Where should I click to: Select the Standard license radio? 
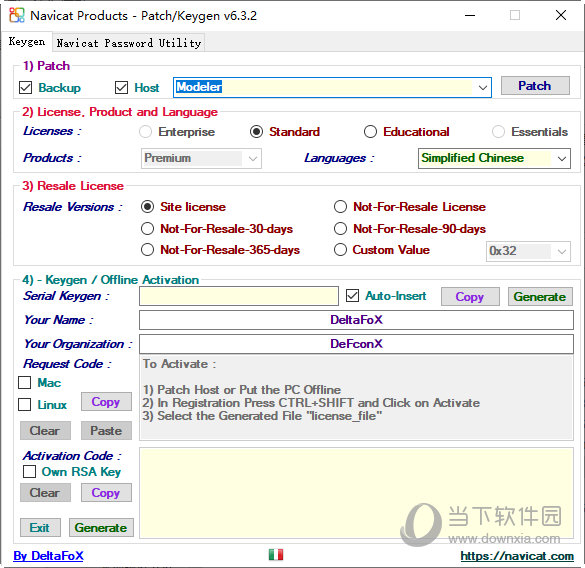[x=256, y=132]
